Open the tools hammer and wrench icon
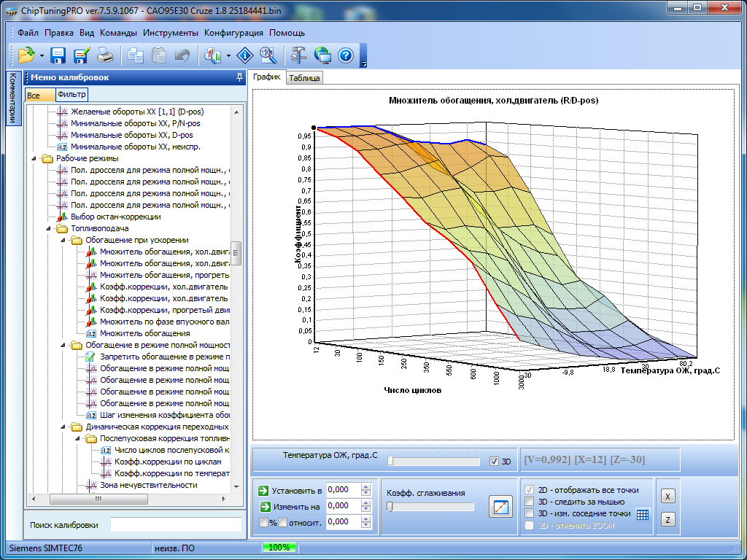 tap(299, 55)
